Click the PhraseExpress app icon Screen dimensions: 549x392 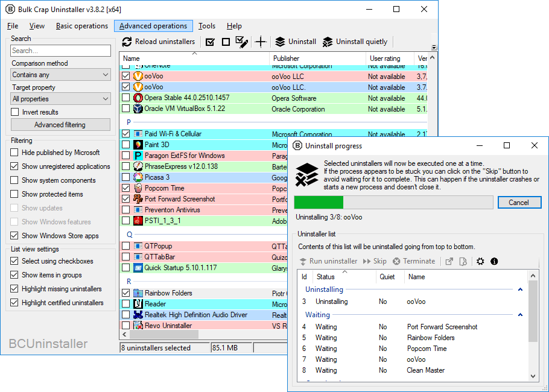point(138,166)
